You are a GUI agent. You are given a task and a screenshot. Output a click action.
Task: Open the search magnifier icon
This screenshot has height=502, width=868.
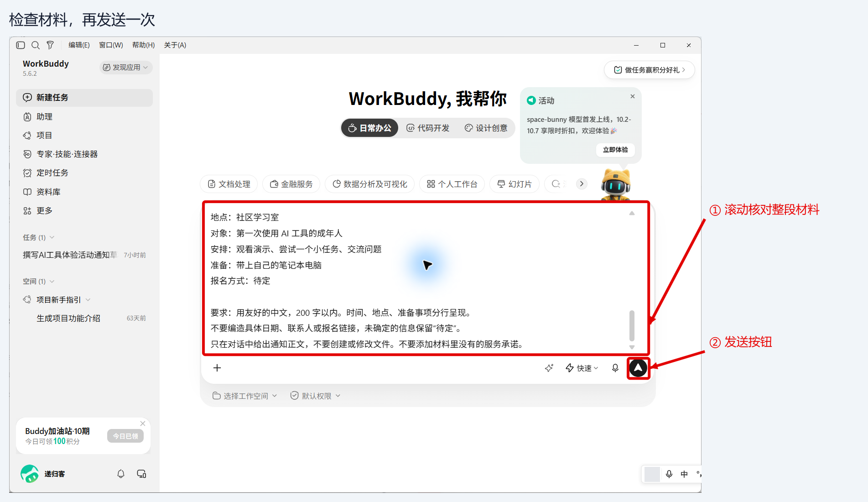tap(35, 45)
